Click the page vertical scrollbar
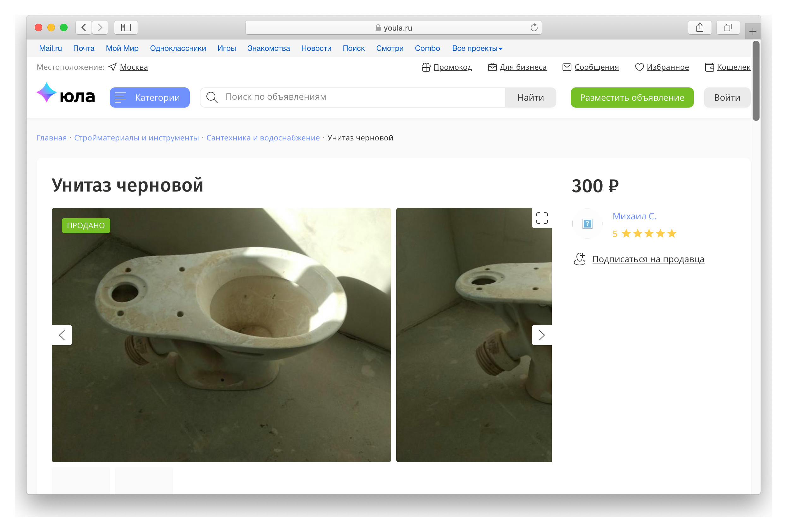 coord(756,81)
